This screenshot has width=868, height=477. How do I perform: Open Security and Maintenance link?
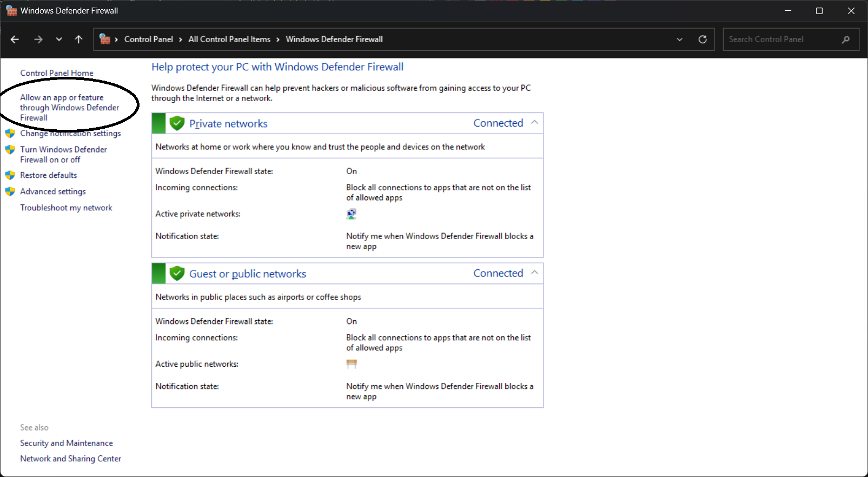(x=67, y=443)
